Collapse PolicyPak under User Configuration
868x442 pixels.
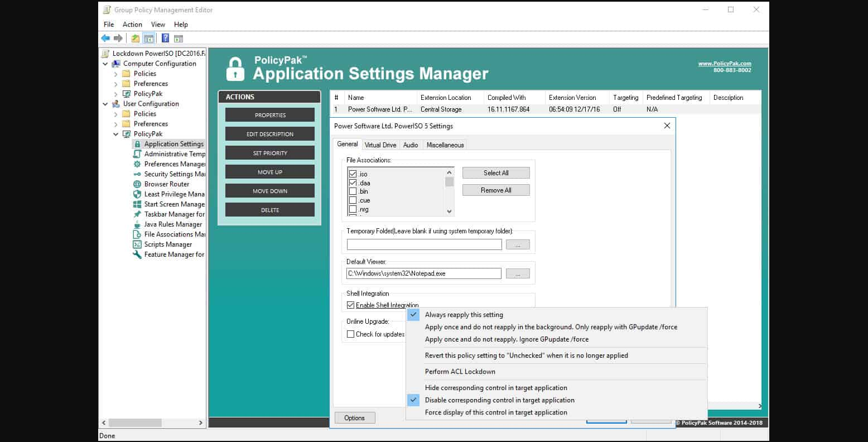[116, 134]
